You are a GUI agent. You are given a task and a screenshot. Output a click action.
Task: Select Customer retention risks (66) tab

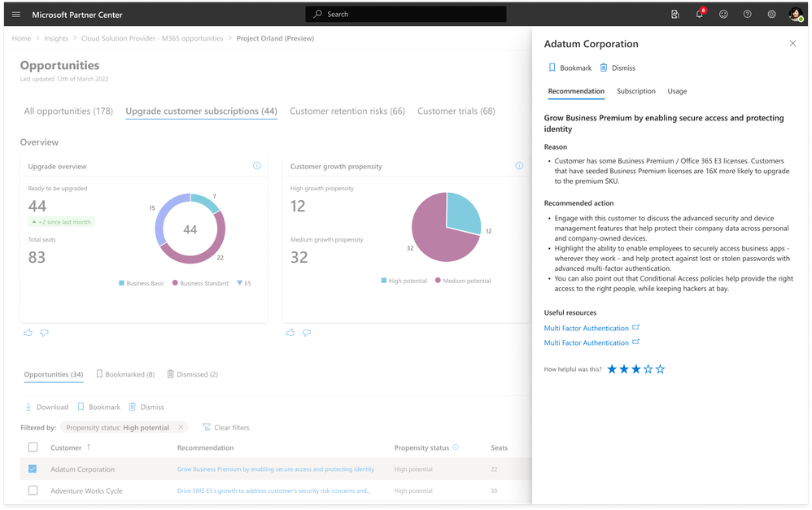[347, 111]
